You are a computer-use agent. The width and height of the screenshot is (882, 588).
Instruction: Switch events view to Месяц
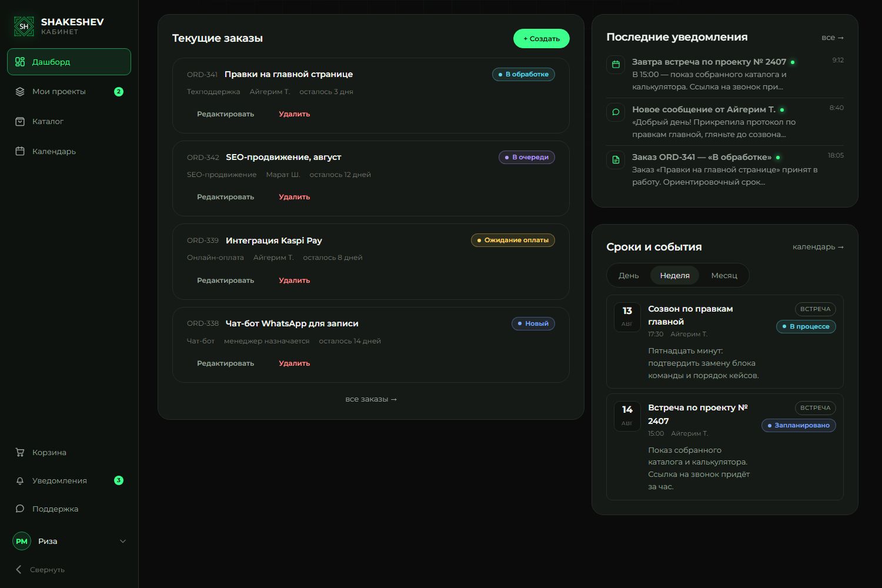(724, 275)
